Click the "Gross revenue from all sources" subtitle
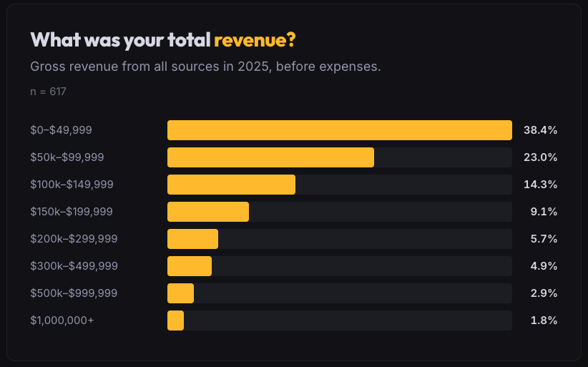Viewport: 588px width, 367px height. tap(205, 67)
